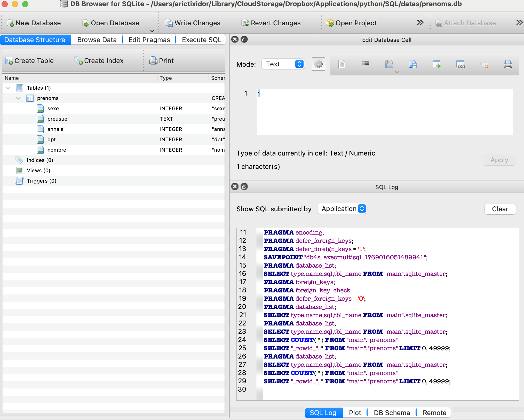Click the export to file icon

436,64
